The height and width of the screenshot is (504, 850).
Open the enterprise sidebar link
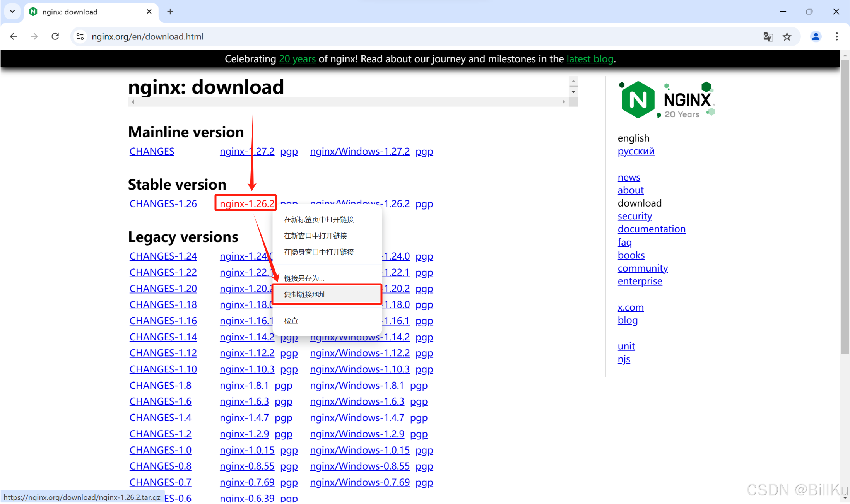coord(640,281)
